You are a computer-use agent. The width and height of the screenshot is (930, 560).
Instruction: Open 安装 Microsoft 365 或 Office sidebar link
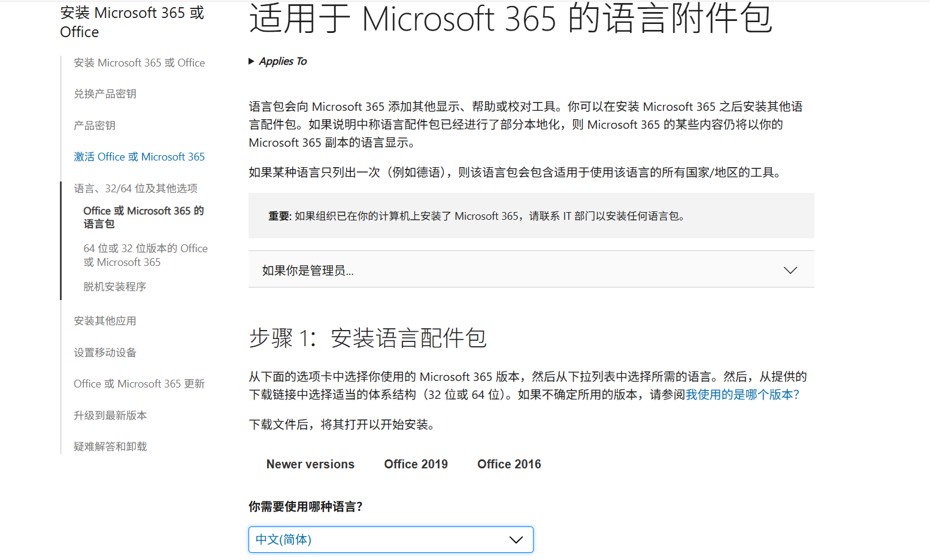click(139, 63)
